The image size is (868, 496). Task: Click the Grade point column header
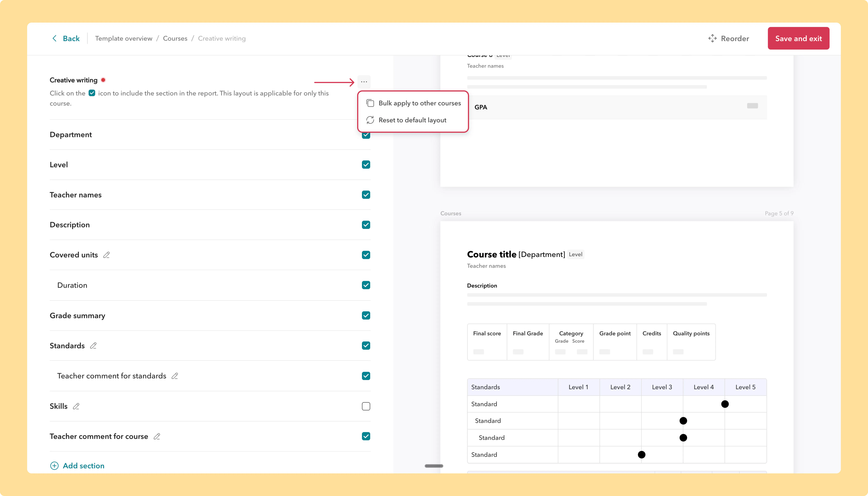(615, 333)
